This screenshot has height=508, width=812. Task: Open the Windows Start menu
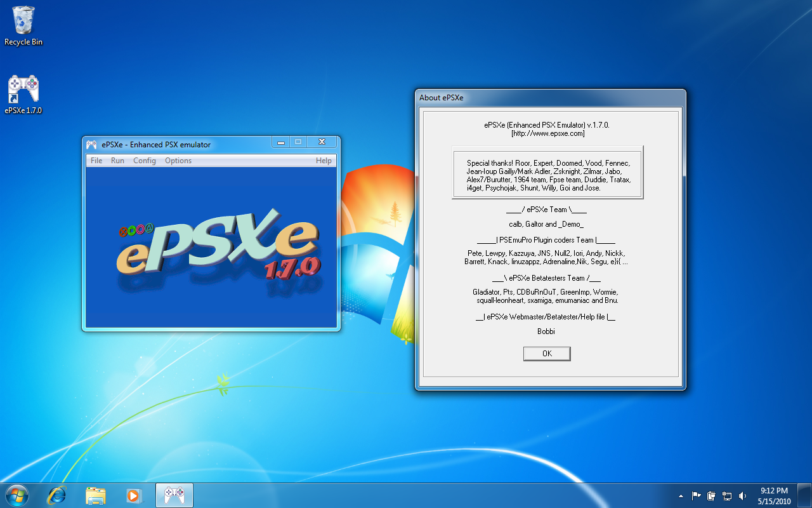[x=16, y=495]
